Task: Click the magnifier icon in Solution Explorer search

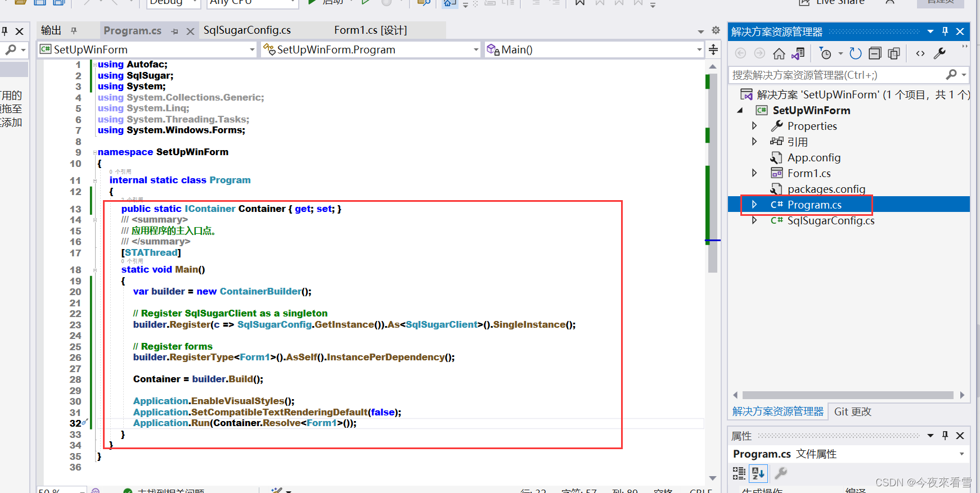Action: tap(951, 74)
